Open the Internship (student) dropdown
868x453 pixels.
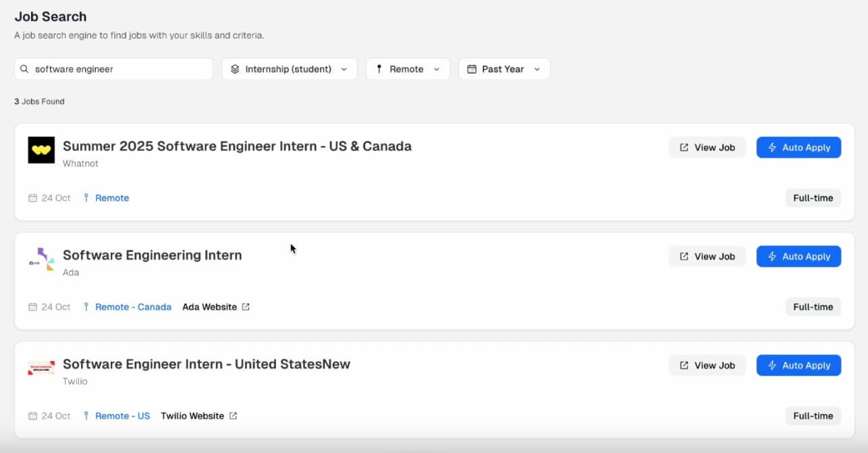289,69
